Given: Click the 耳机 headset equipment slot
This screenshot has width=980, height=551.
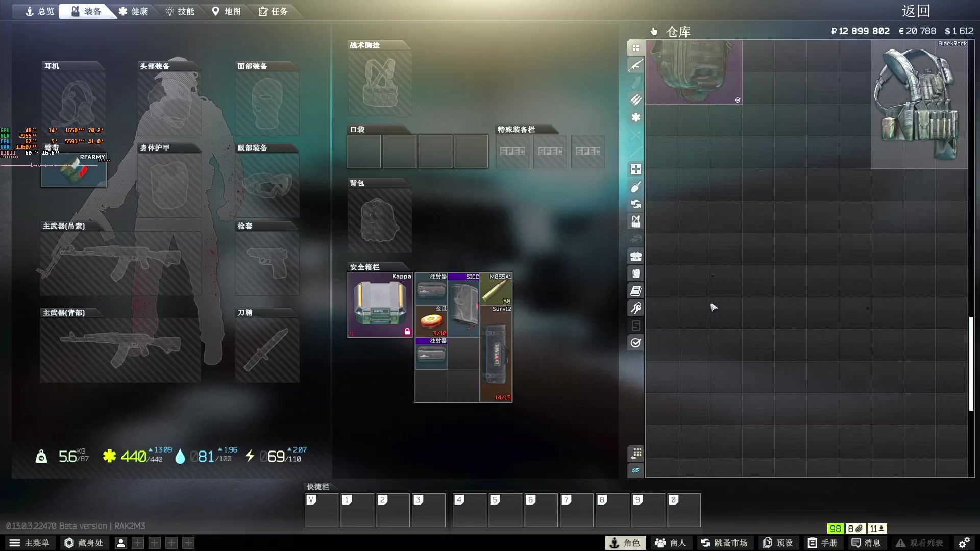Looking at the screenshot, I should (73, 104).
